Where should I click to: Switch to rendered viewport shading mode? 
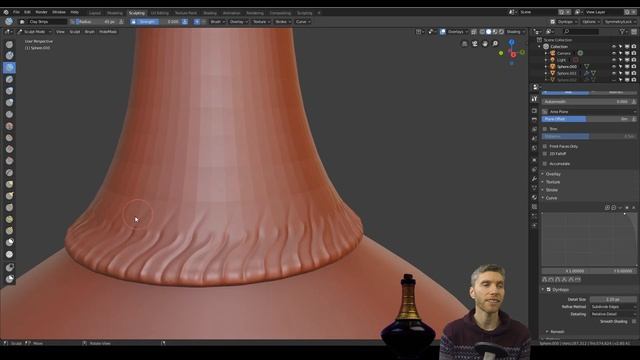click(x=501, y=32)
